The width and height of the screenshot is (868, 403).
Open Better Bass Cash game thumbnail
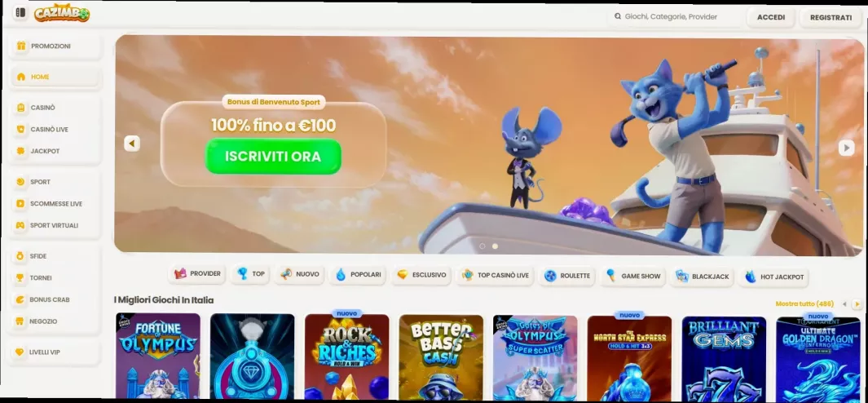441,357
